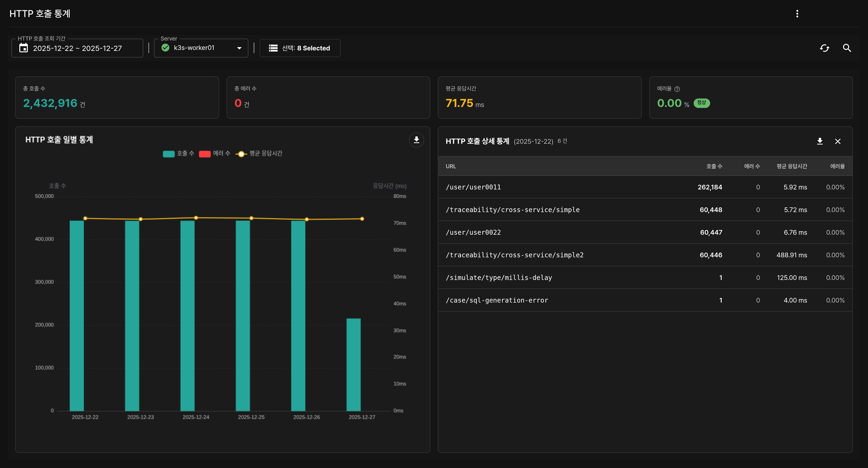Click the calendar icon in date field
The image size is (868, 468).
24,48
